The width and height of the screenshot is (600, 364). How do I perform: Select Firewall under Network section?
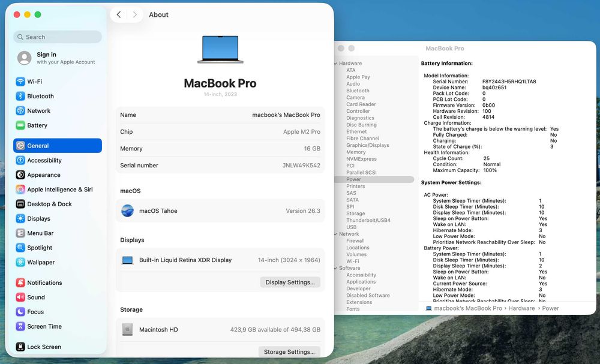[355, 241]
